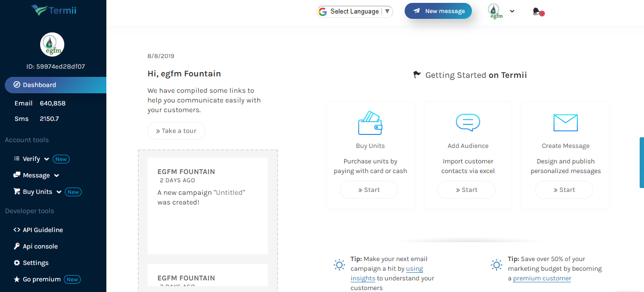Screen dimensions: 644x292
Task: Click the New message button
Action: (438, 11)
